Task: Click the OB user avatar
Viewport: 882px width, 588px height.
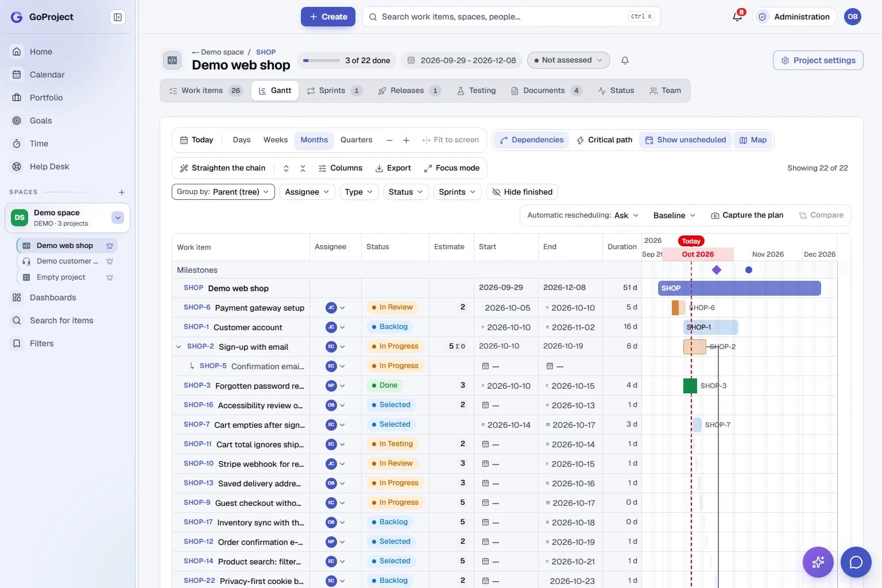Action: click(x=853, y=17)
